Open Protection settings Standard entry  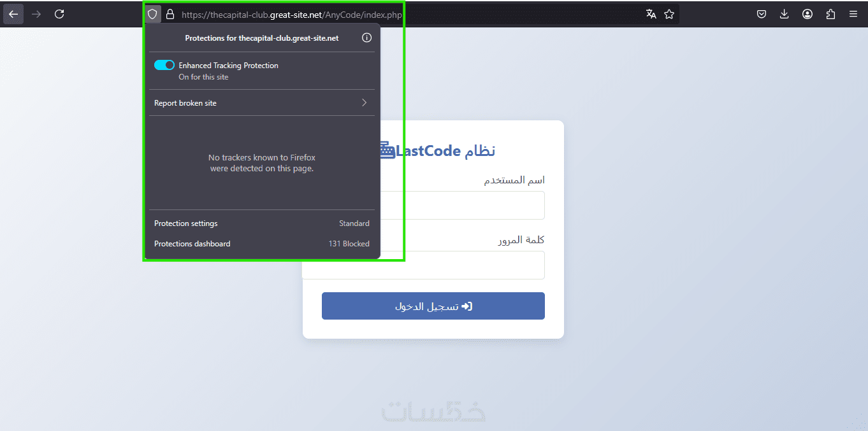pyautogui.click(x=262, y=223)
